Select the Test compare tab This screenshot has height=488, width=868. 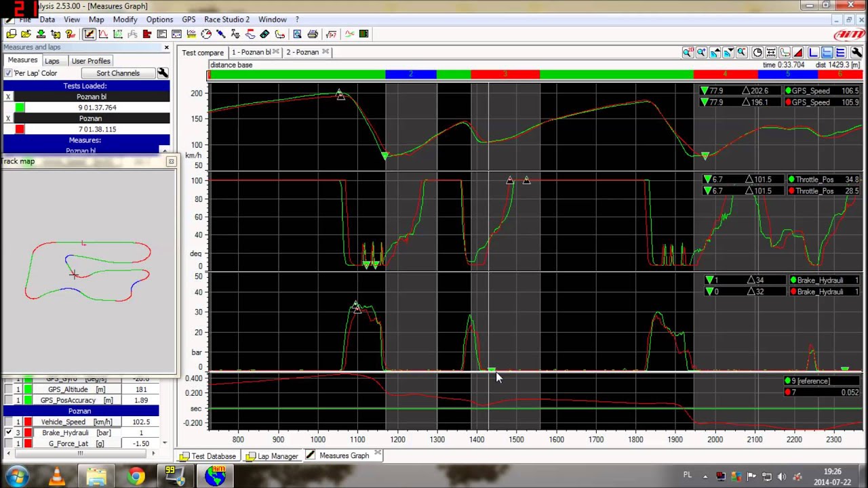[202, 52]
